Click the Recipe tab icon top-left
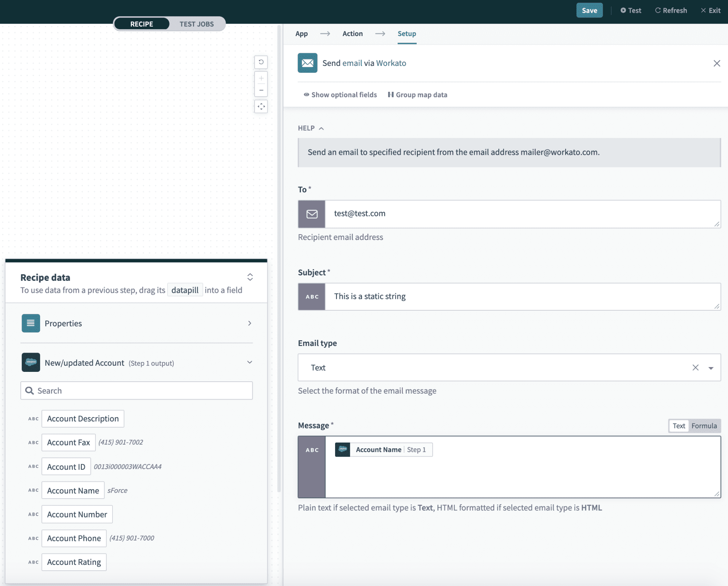This screenshot has width=728, height=586. coord(142,24)
